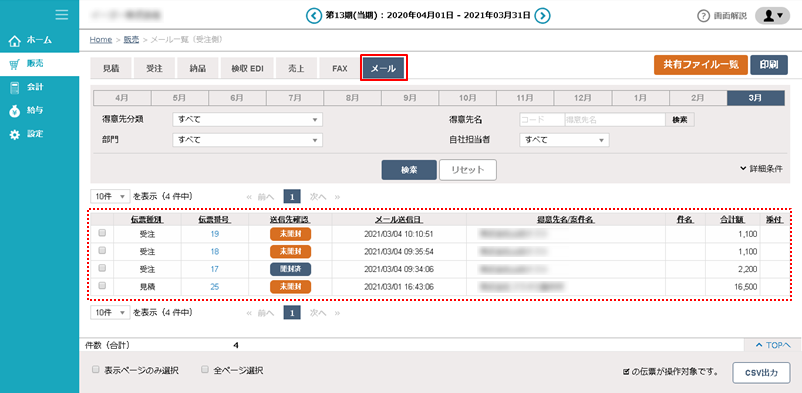
Task: Expand 詳細条件
Action: click(x=761, y=168)
